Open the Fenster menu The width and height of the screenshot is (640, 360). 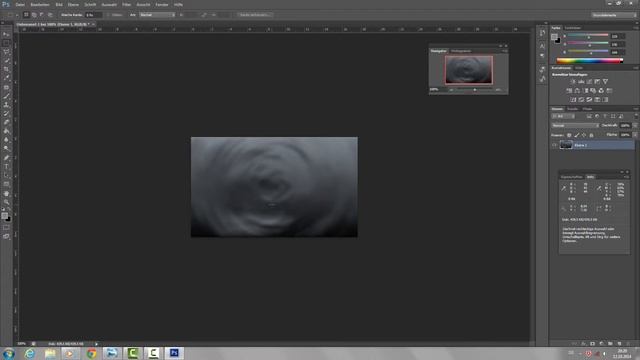[162, 4]
